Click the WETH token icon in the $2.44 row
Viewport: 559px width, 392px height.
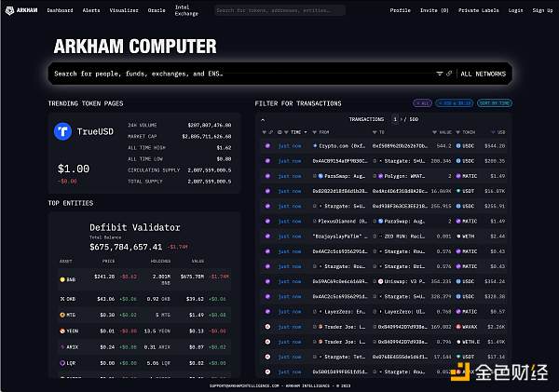click(458, 237)
